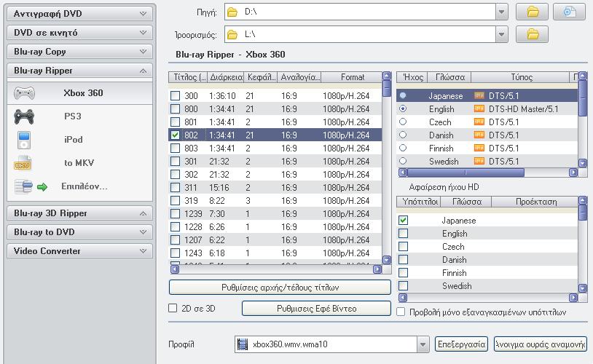Enable the 2D σε 3D checkbox

point(173,309)
